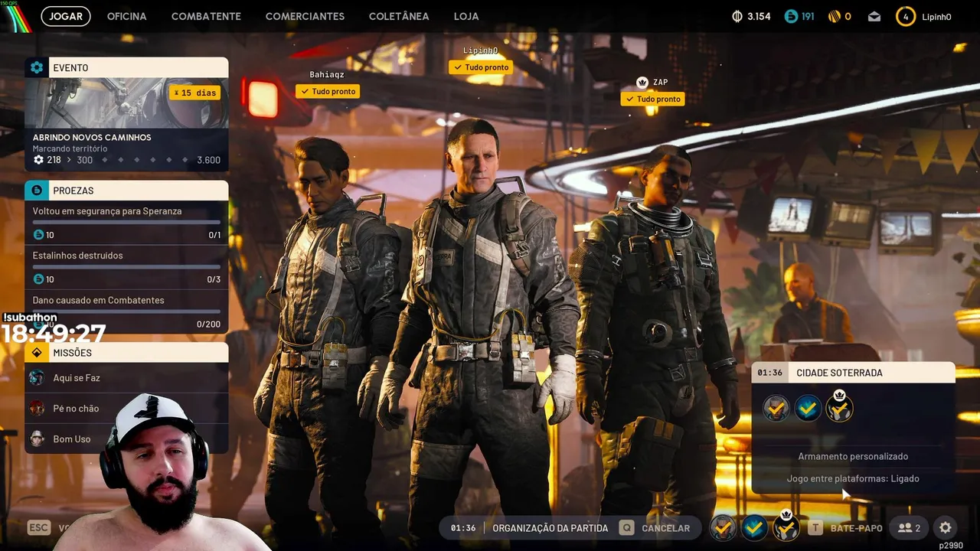The height and width of the screenshot is (551, 980).
Task: Click Bahiaqz 'Tudo pronto' ready badge
Action: pyautogui.click(x=328, y=91)
